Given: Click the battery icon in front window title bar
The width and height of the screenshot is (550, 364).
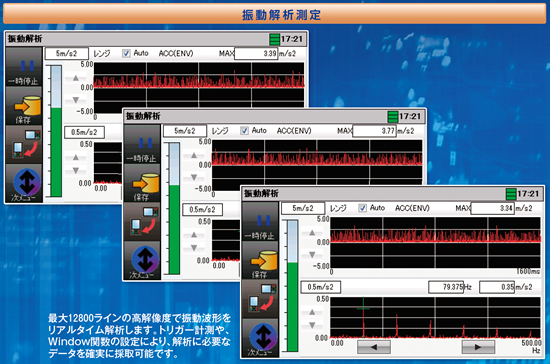Looking at the screenshot, I should point(511,194).
